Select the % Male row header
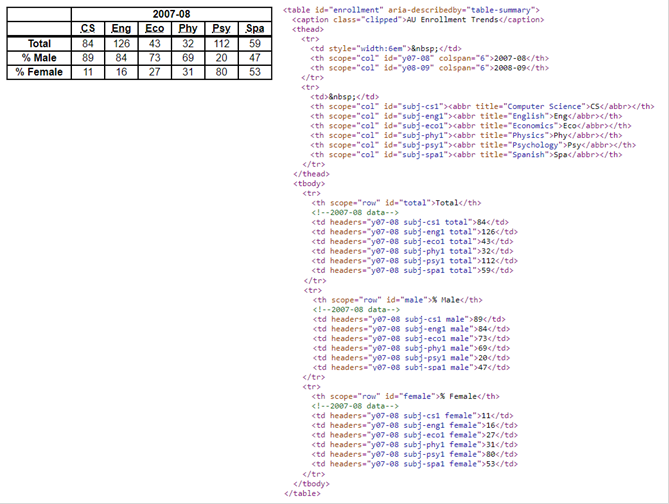 click(39, 58)
